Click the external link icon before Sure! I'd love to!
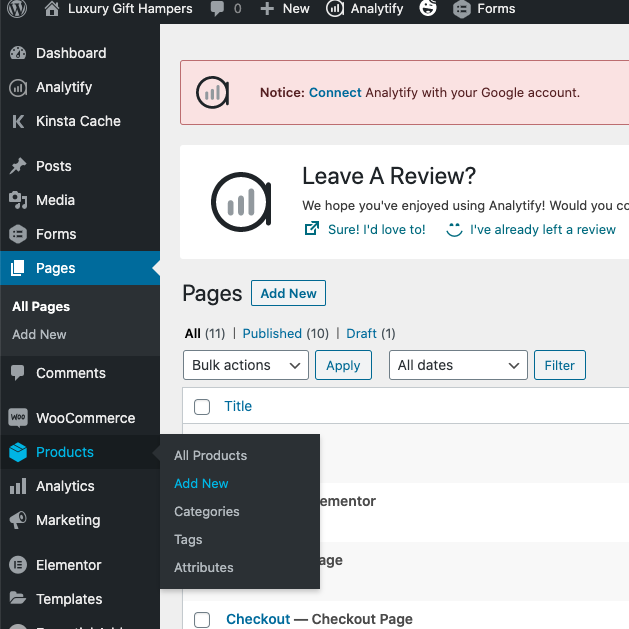Viewport: 629px width, 629px height. click(x=312, y=228)
